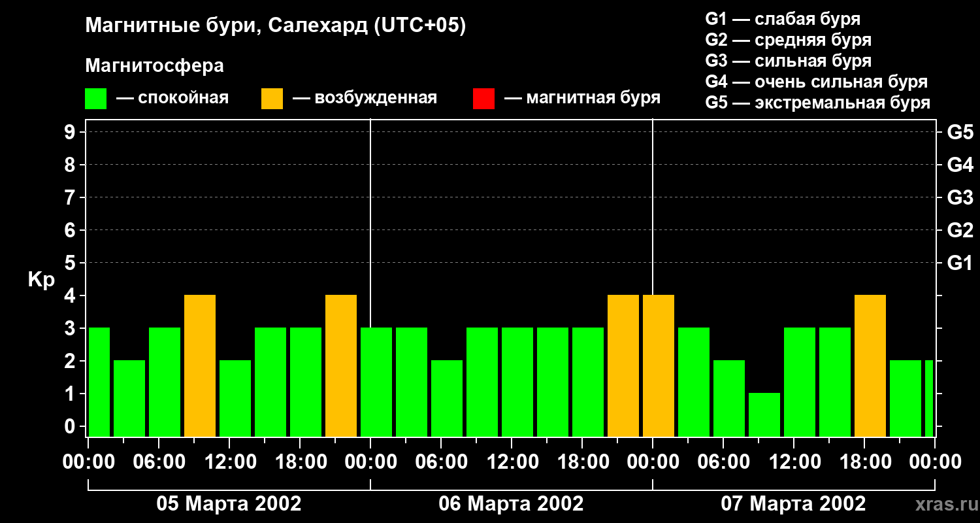Click the red 'магнитная буря' legend swatch
The width and height of the screenshot is (980, 523).
483,99
